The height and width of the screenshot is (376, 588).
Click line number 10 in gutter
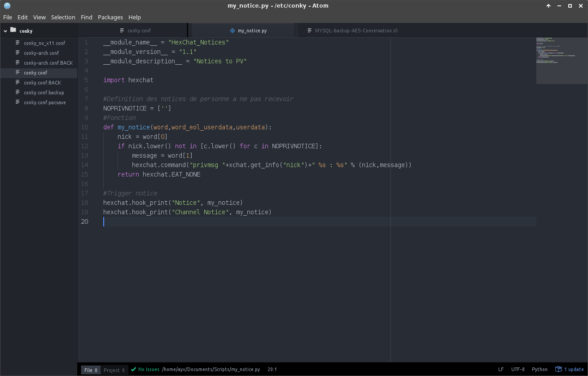click(85, 127)
